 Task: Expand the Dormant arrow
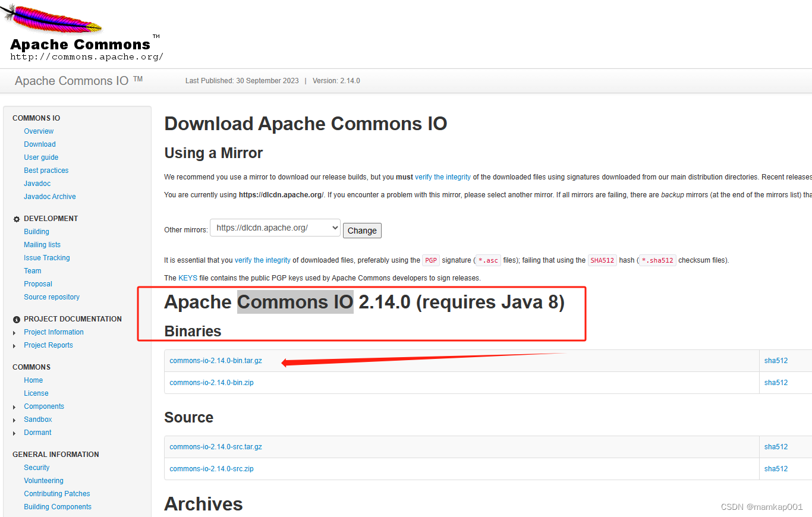click(14, 433)
